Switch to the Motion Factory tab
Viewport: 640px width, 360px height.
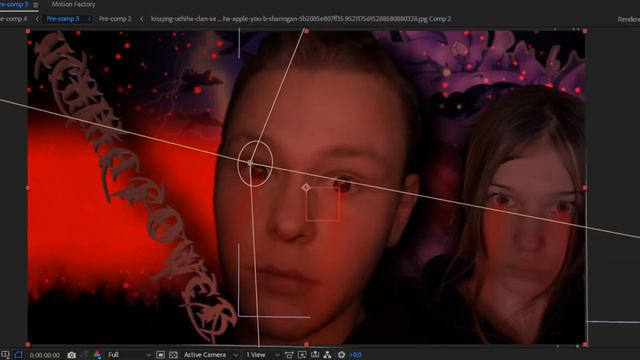[73, 4]
